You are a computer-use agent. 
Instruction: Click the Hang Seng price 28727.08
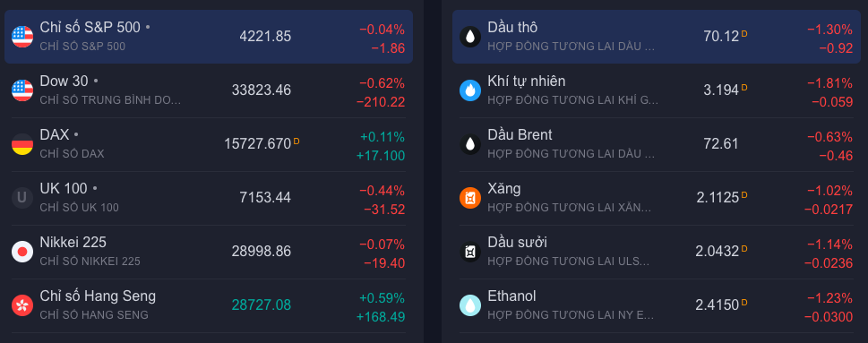click(262, 304)
